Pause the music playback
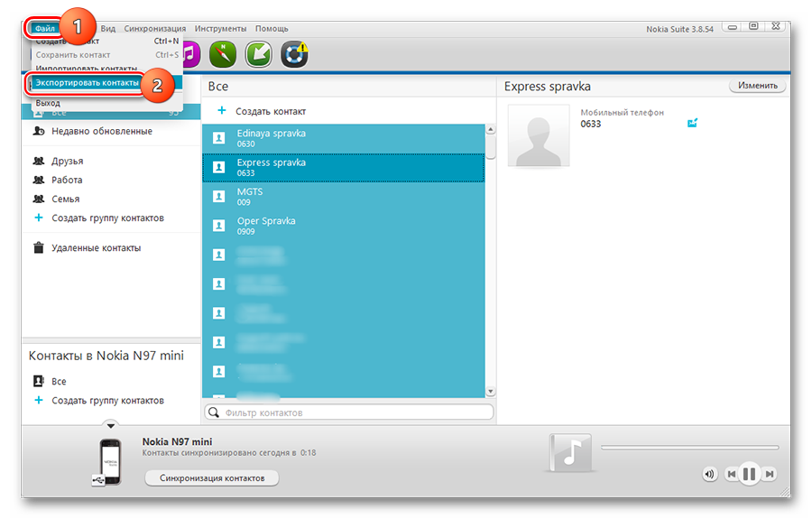812x519 pixels. (749, 474)
